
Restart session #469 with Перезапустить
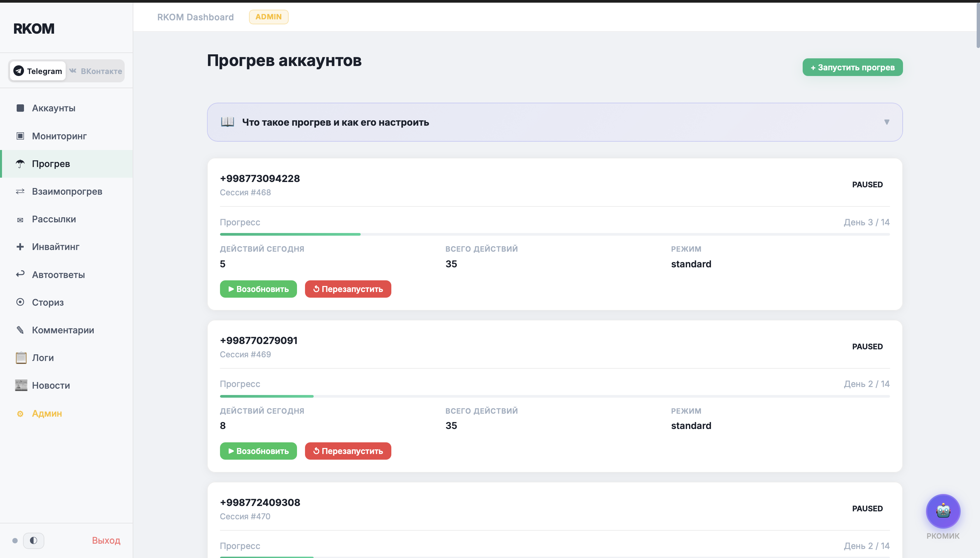[348, 451]
